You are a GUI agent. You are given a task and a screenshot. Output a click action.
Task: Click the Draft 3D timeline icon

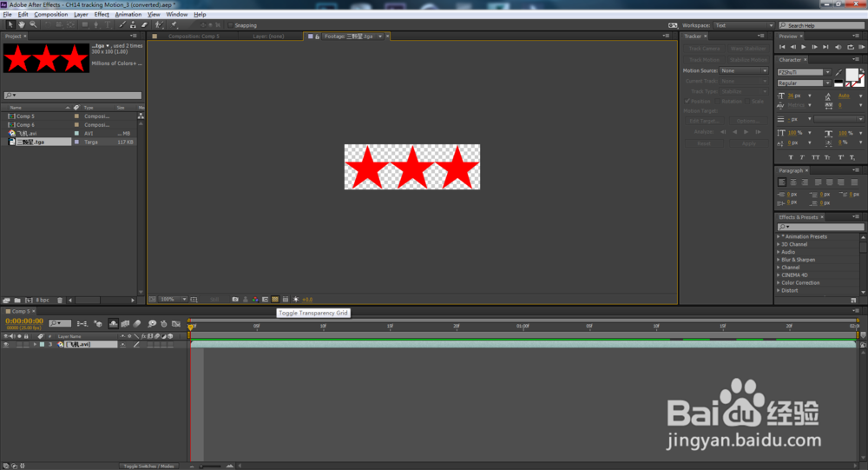pyautogui.click(x=98, y=324)
